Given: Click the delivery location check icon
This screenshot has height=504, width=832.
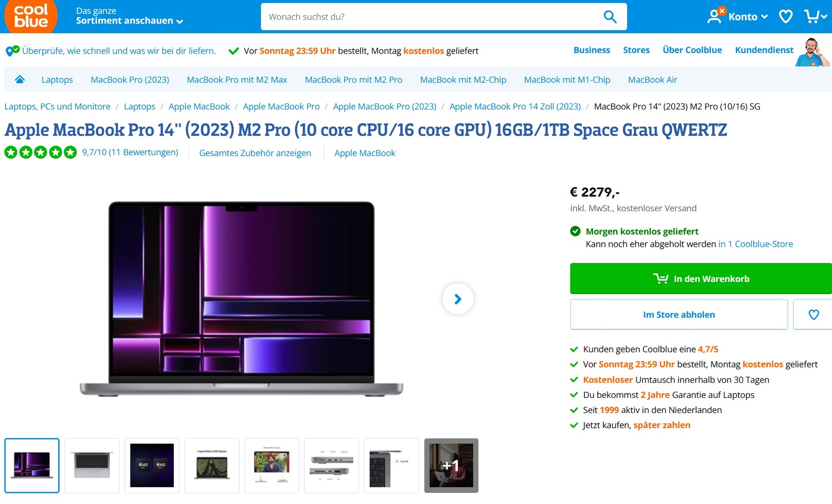Looking at the screenshot, I should pyautogui.click(x=12, y=51).
